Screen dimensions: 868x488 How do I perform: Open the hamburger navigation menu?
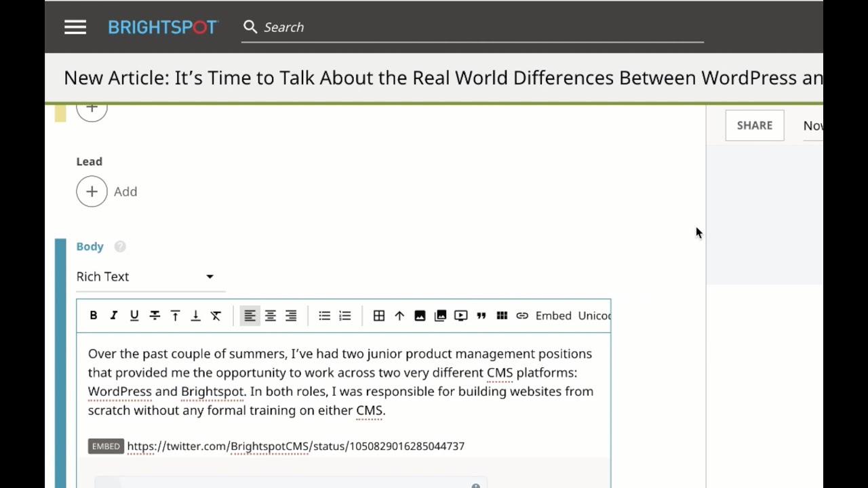(x=75, y=27)
